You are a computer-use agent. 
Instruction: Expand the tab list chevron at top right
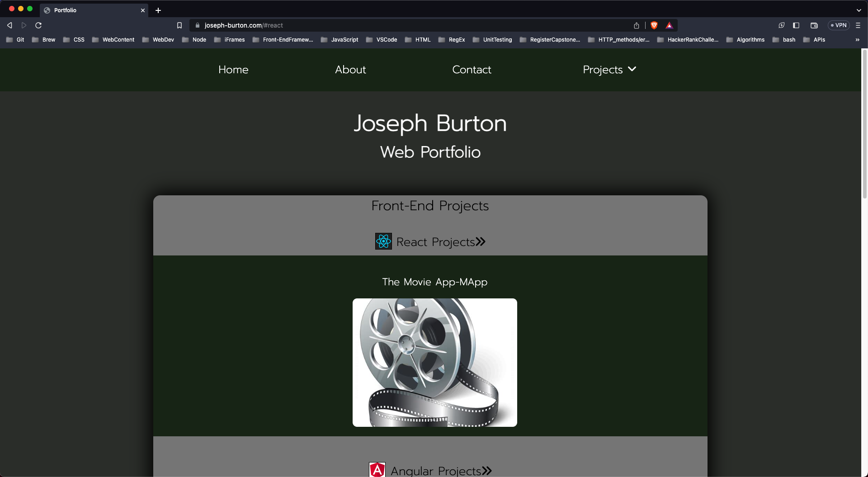(x=859, y=10)
